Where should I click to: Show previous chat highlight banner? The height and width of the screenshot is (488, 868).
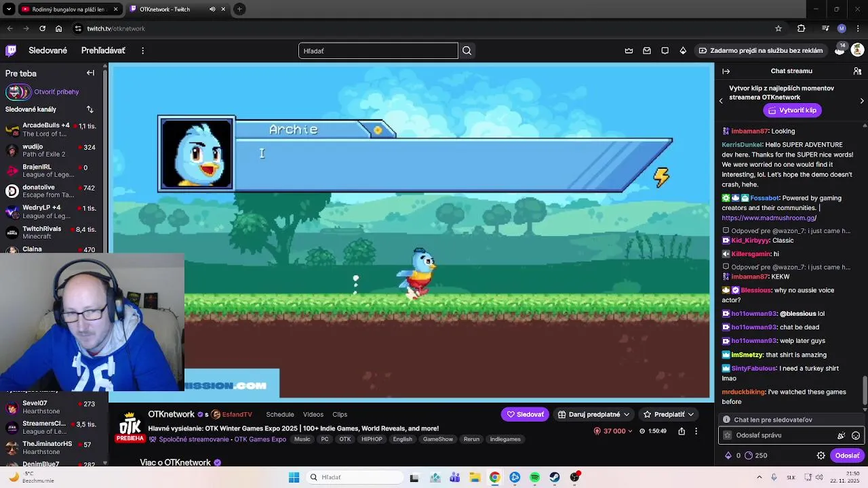pos(721,101)
